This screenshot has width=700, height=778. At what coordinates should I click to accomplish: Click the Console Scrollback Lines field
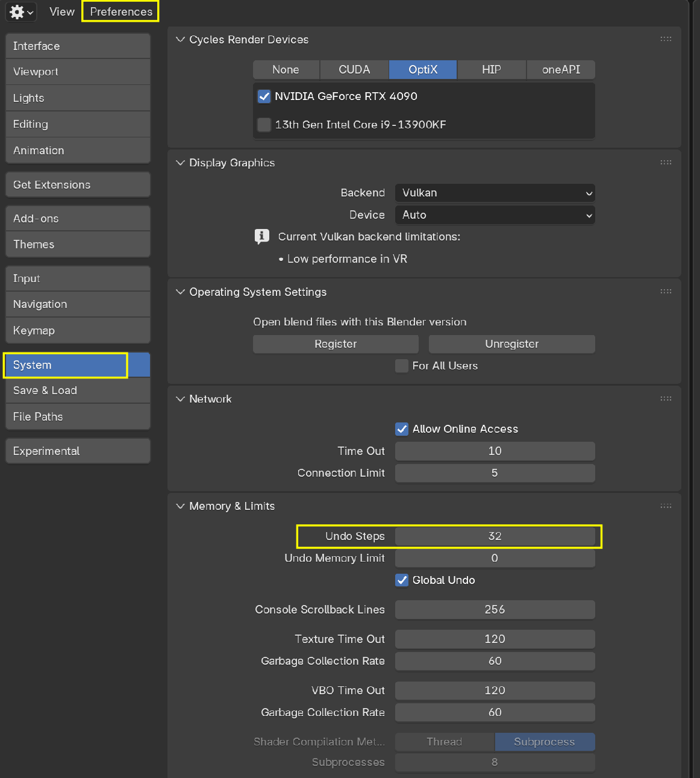point(495,610)
